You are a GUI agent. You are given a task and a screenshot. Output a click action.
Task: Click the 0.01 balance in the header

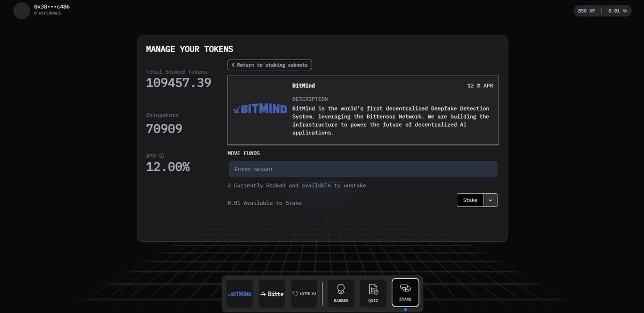(614, 11)
